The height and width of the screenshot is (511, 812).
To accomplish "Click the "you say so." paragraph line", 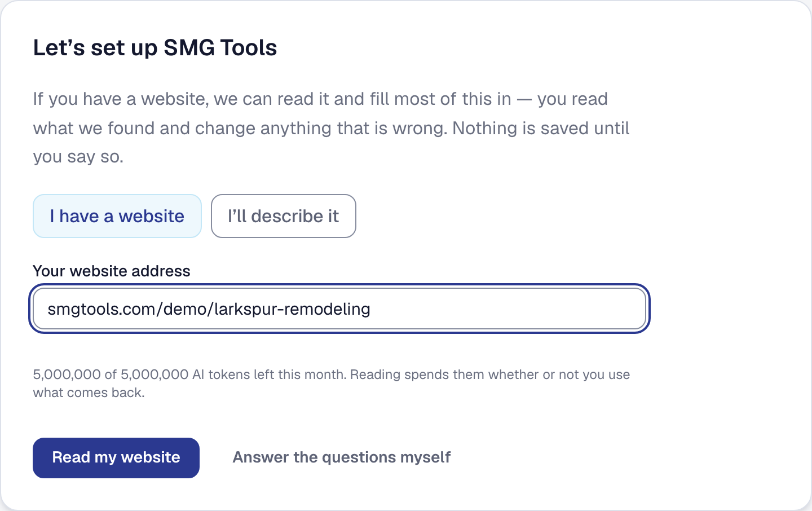I will (78, 157).
